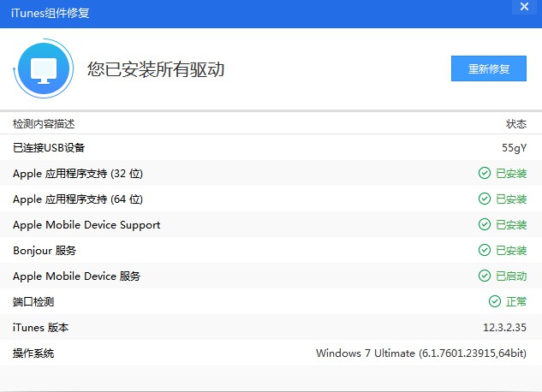Click 已安装 status for Bonjour 服务
The height and width of the screenshot is (392, 542).
pos(511,251)
